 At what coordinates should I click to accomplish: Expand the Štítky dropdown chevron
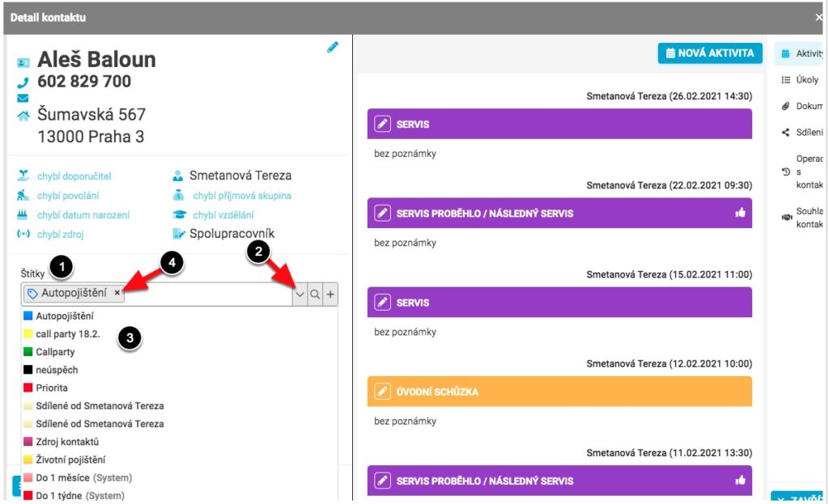click(300, 294)
